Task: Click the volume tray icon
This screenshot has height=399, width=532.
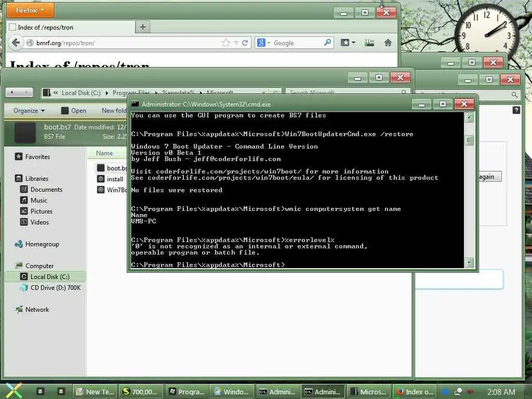Action: (470, 392)
